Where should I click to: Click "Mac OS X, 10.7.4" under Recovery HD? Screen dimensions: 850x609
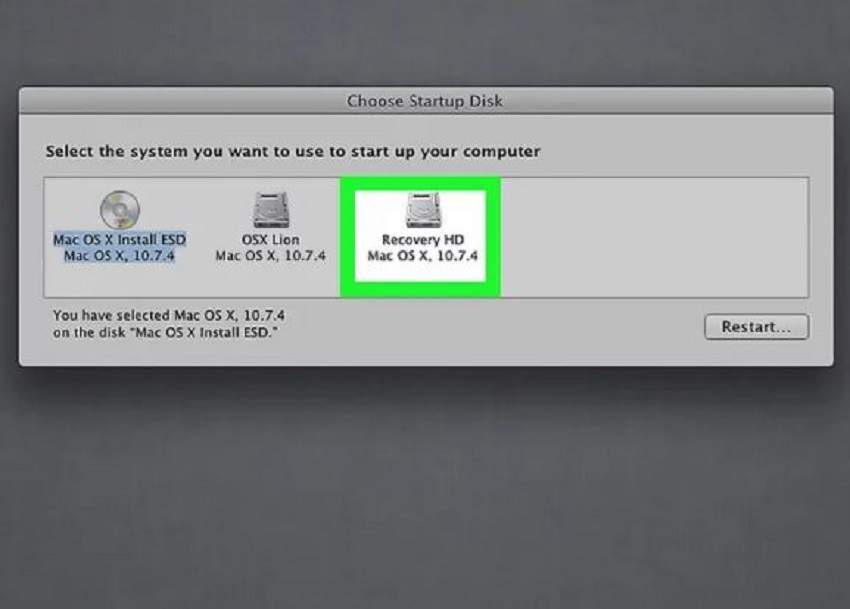point(423,255)
